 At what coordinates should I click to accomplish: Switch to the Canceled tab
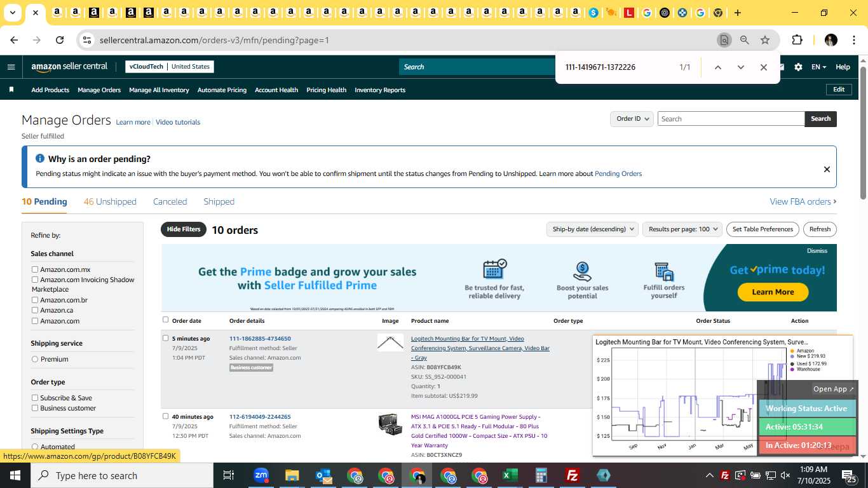coord(170,201)
